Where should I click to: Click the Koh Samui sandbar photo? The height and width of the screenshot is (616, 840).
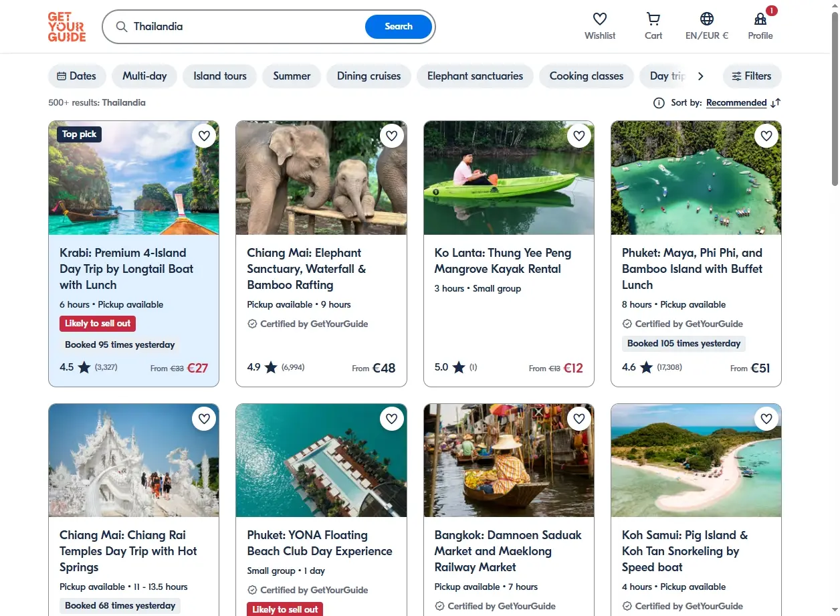click(x=696, y=460)
